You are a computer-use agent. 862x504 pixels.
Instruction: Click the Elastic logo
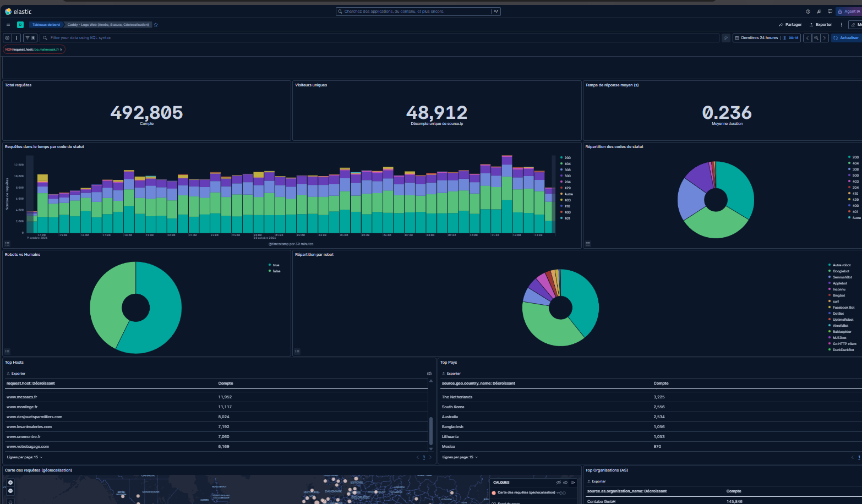point(18,12)
